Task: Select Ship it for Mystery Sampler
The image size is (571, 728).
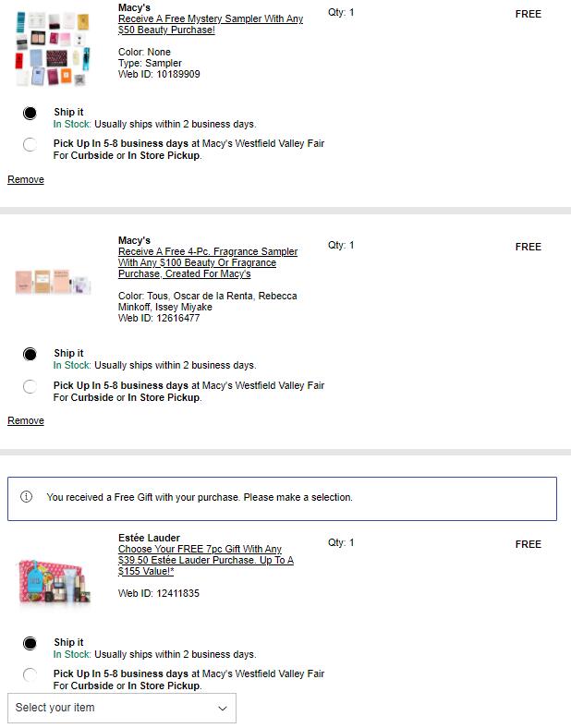Action: pyautogui.click(x=30, y=113)
